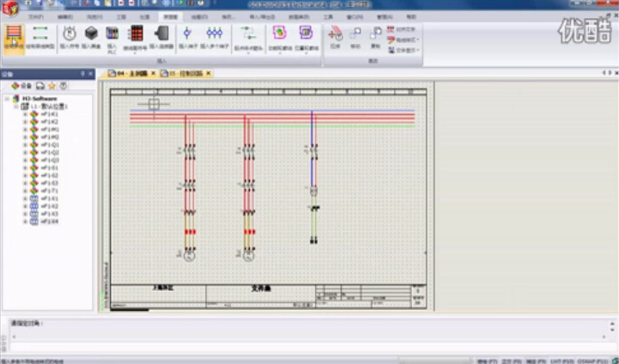Select the Draw Multiple Wire tool
Viewport: 619px width, 364px height.
[14, 37]
